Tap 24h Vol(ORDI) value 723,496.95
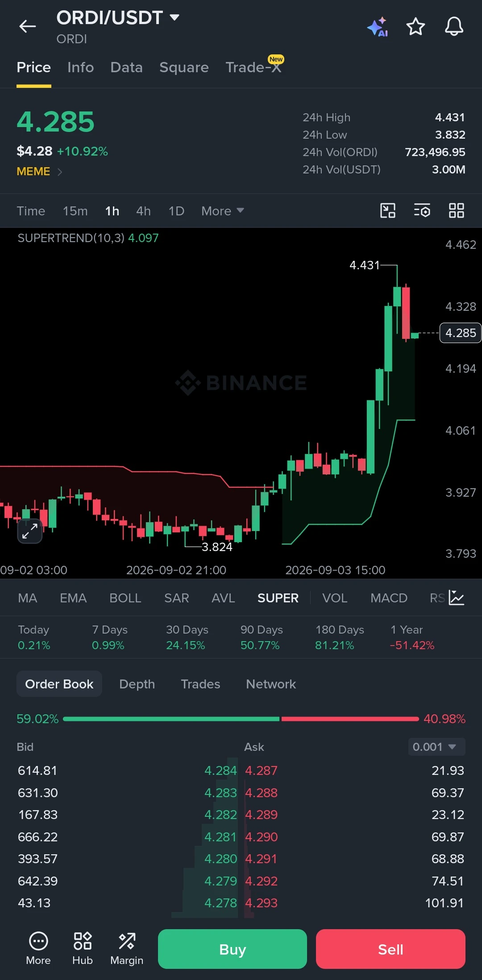The image size is (482, 980). coord(435,152)
